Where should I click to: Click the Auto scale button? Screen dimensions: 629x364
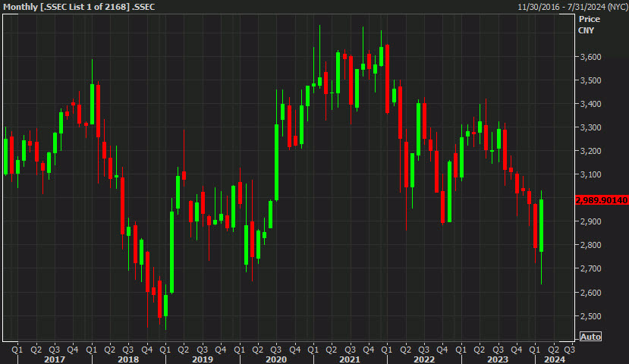pos(590,337)
